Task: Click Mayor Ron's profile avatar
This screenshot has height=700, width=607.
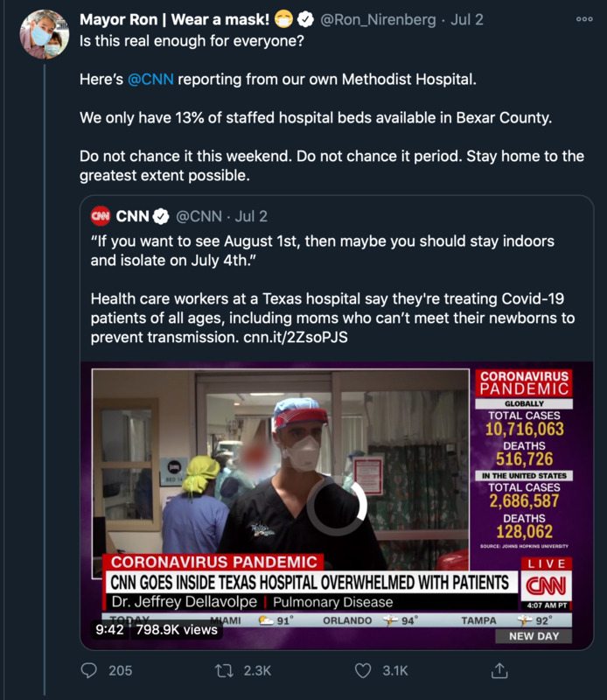Action: click(x=44, y=35)
